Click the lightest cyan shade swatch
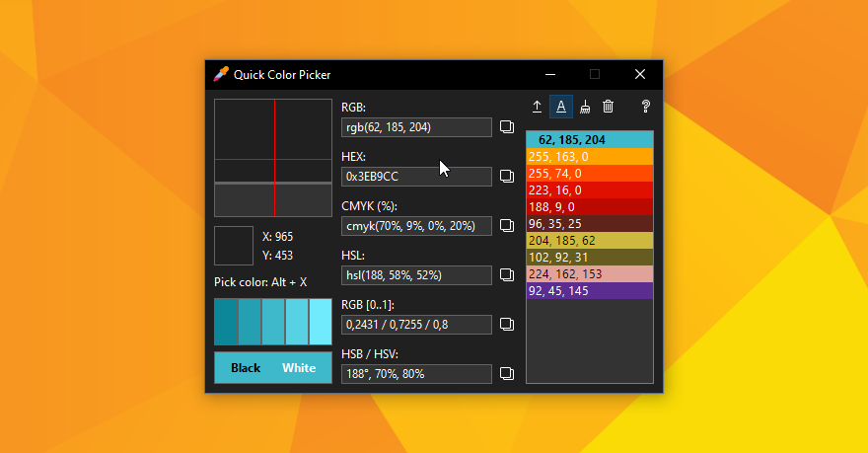Viewport: 868px width, 453px height. coord(321,322)
